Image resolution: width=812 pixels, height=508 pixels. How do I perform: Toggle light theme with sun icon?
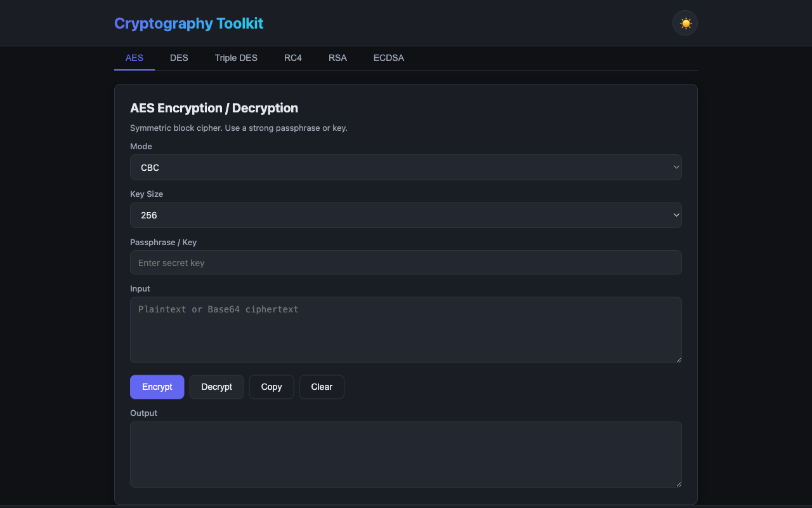[x=685, y=23]
